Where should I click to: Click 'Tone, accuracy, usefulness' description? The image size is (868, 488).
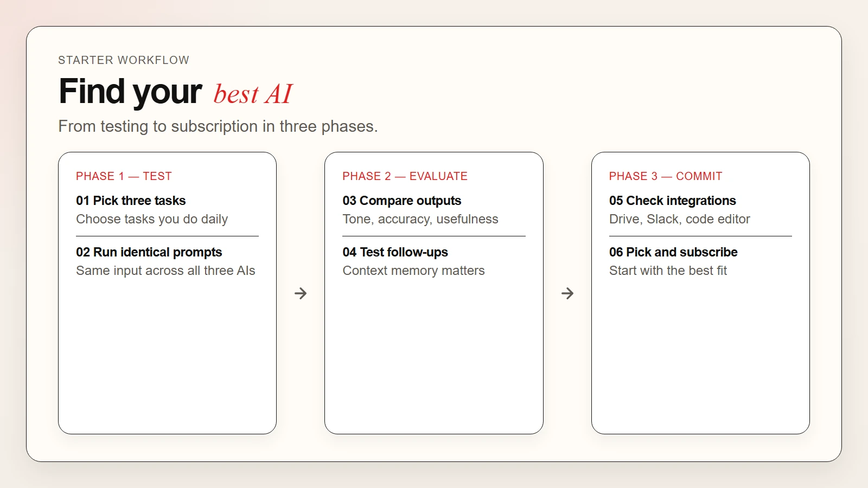click(420, 219)
